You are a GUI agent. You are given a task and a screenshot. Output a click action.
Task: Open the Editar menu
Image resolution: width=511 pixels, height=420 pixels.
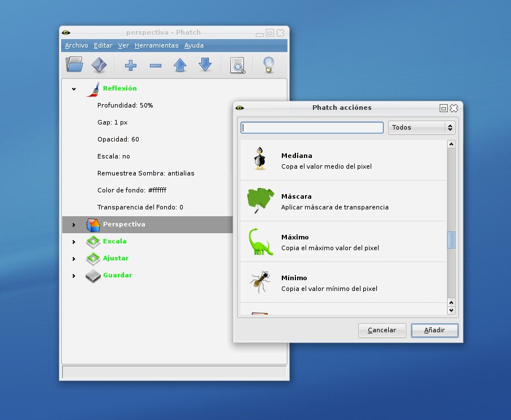tap(103, 45)
